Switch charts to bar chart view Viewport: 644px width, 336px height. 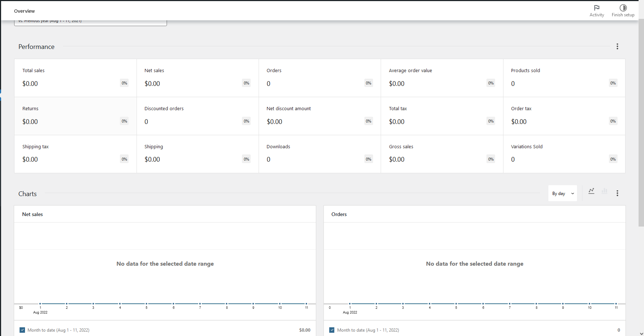604,191
